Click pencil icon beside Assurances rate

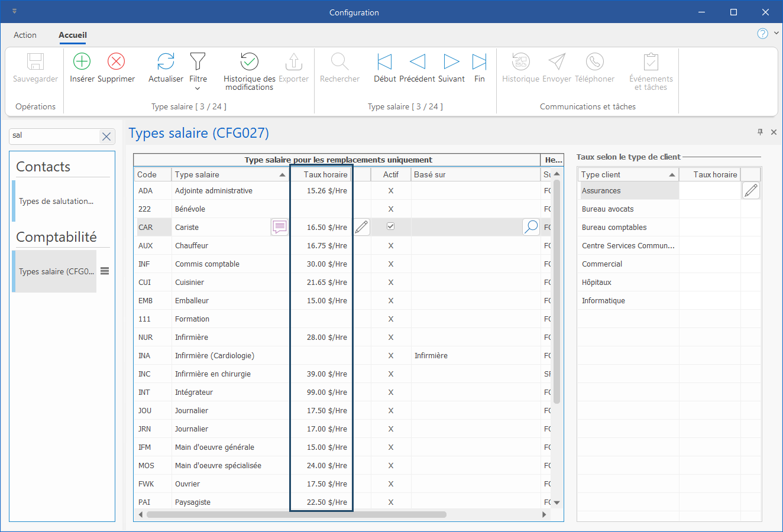click(750, 190)
